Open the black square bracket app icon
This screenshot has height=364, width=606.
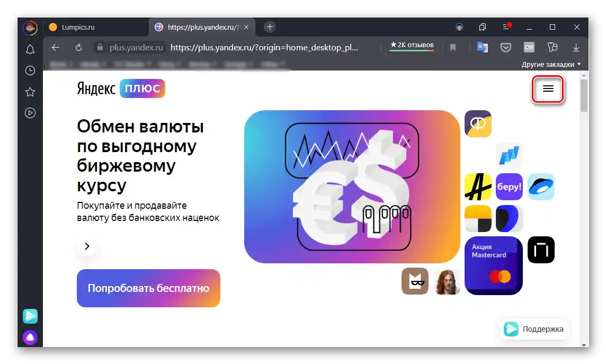pos(541,250)
